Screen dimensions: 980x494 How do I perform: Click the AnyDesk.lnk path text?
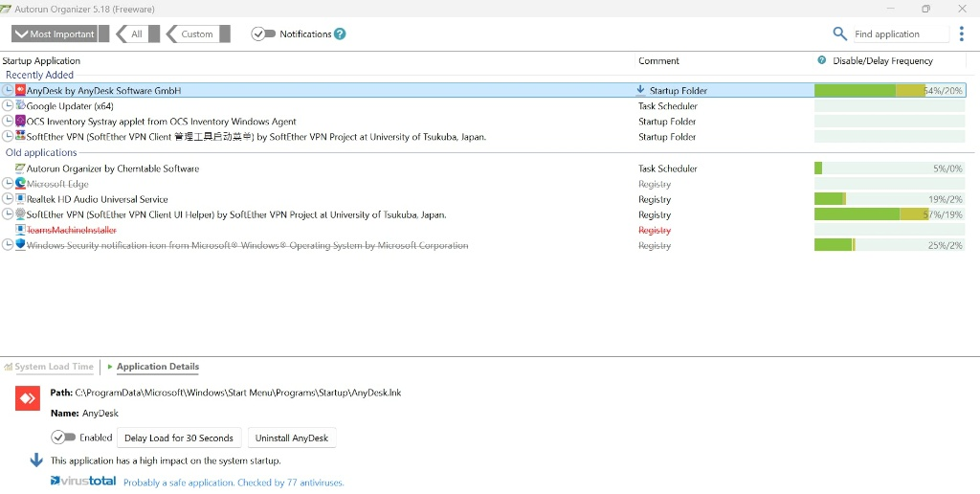[238, 393]
